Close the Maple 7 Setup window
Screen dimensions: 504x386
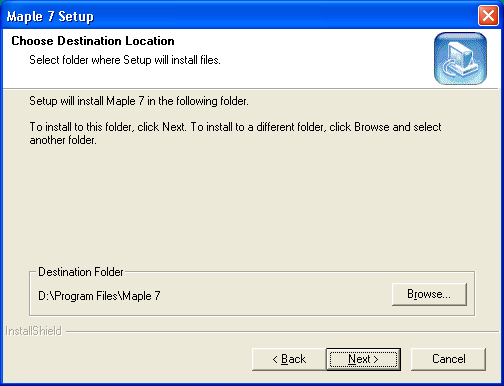tap(488, 16)
